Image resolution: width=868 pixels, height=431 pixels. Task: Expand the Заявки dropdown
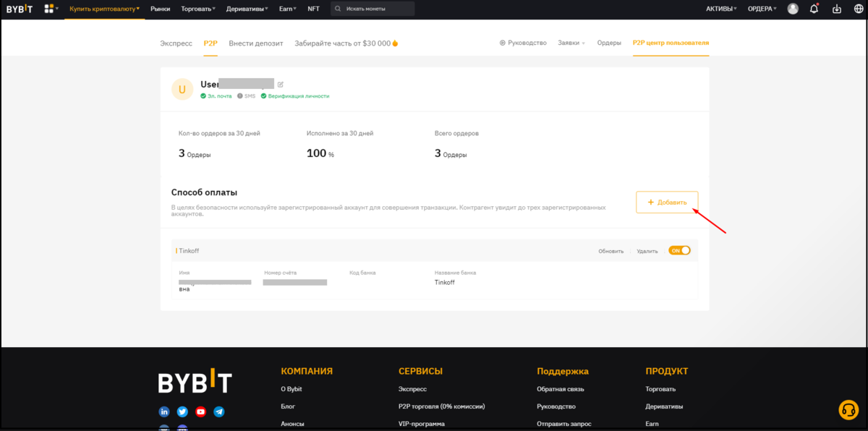click(x=571, y=43)
